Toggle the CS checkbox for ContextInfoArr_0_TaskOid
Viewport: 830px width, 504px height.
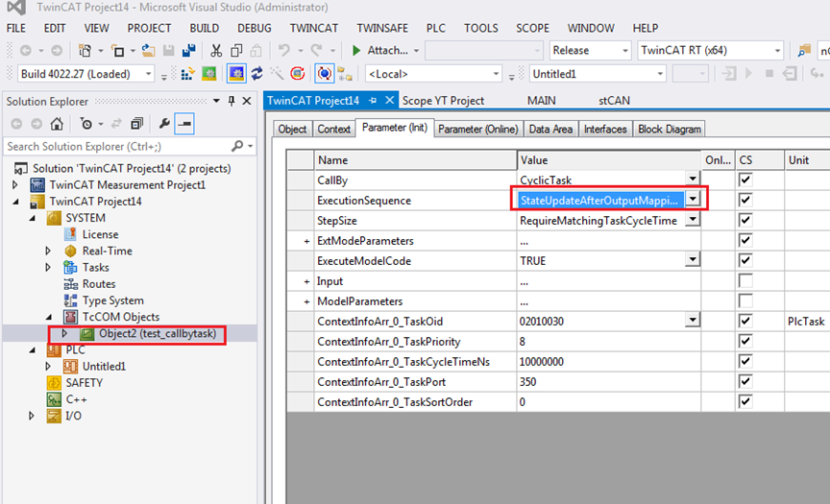[745, 321]
